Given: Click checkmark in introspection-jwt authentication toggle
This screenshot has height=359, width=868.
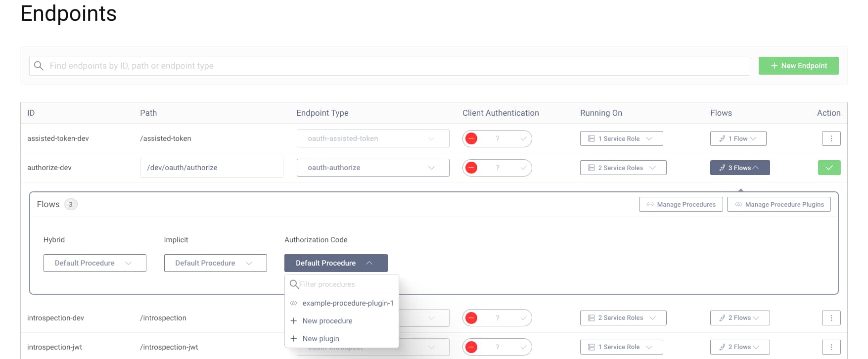Looking at the screenshot, I should pos(523,347).
